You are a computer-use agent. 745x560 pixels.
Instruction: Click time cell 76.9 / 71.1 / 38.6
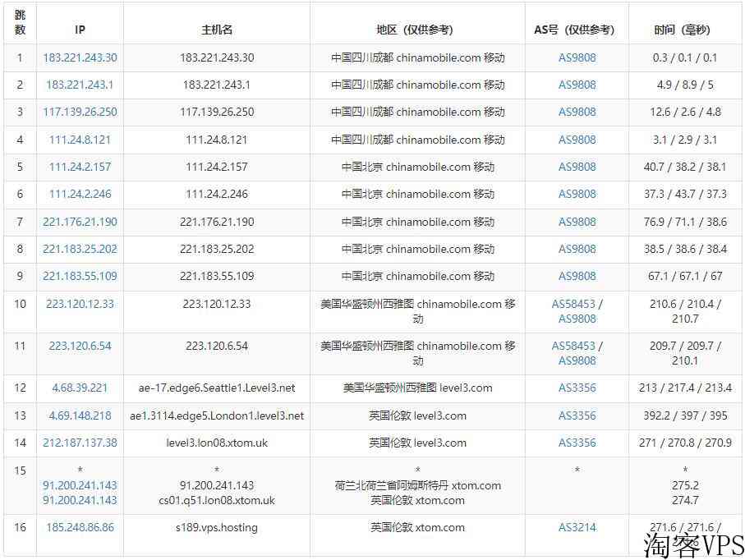685,222
